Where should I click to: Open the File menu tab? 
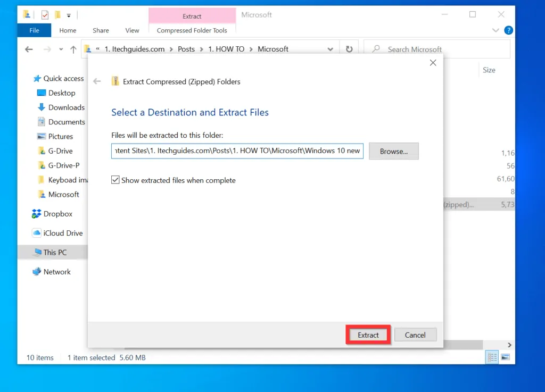tap(34, 30)
